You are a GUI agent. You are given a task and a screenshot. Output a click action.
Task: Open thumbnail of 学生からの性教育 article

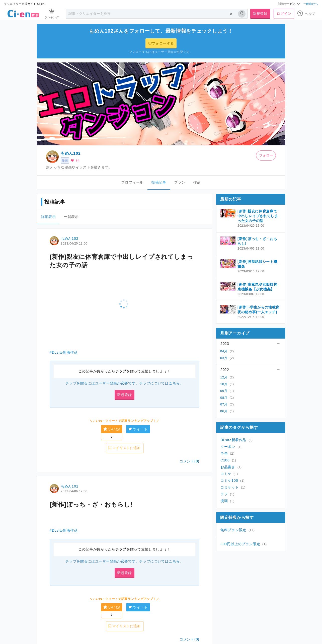tap(228, 309)
